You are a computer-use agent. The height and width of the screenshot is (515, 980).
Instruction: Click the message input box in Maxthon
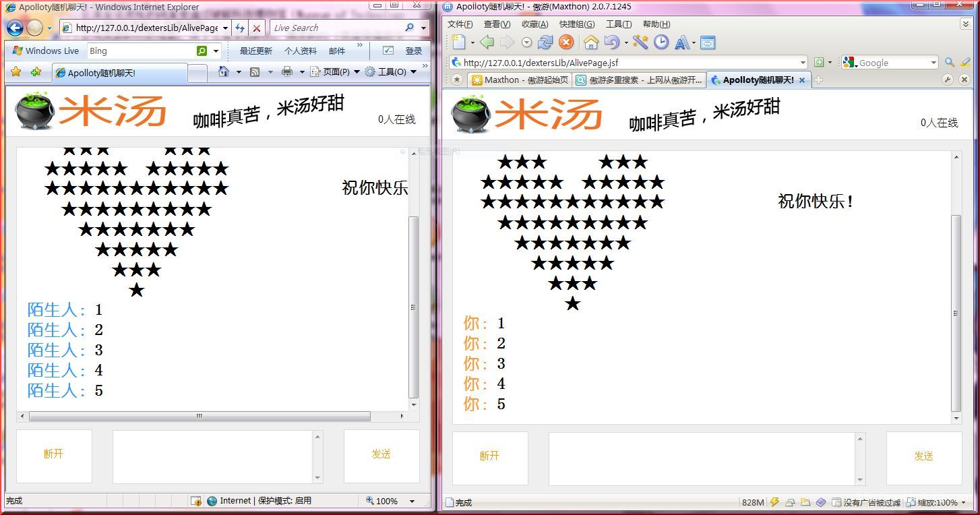[x=701, y=458]
